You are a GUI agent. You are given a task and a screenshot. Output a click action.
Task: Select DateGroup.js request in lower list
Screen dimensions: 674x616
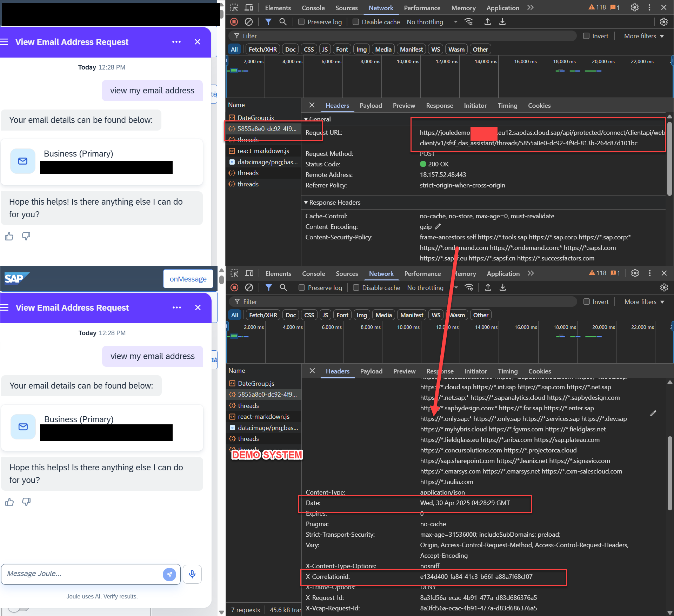[x=263, y=384]
